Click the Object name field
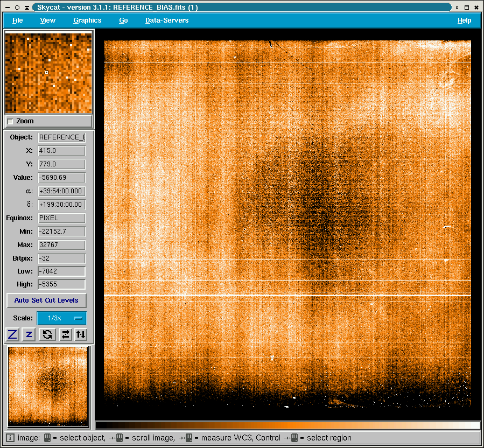The width and height of the screenshot is (484, 448). click(61, 137)
